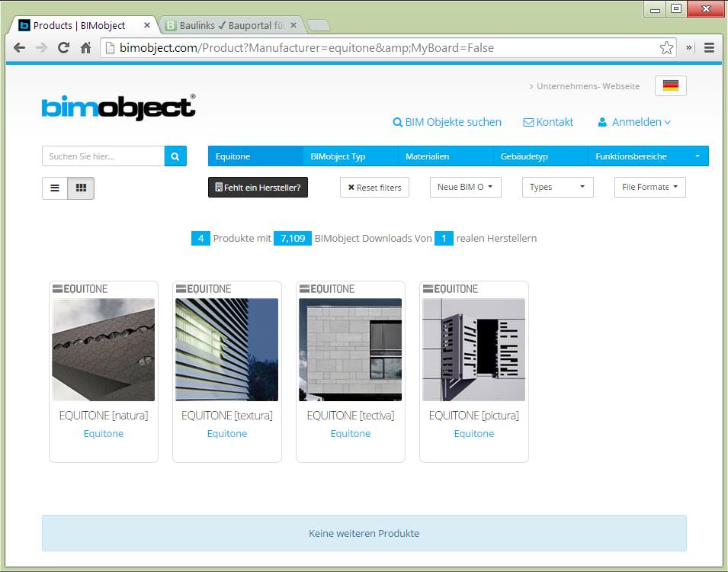Open the Chrome hamburger menu
Viewport: 728px width, 572px height.
[x=709, y=47]
